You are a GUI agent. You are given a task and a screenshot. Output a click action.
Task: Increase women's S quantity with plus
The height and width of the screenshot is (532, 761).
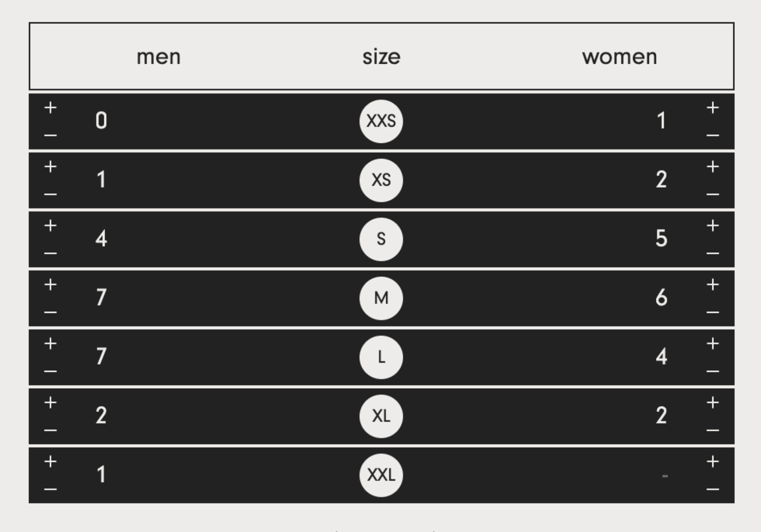(x=713, y=226)
